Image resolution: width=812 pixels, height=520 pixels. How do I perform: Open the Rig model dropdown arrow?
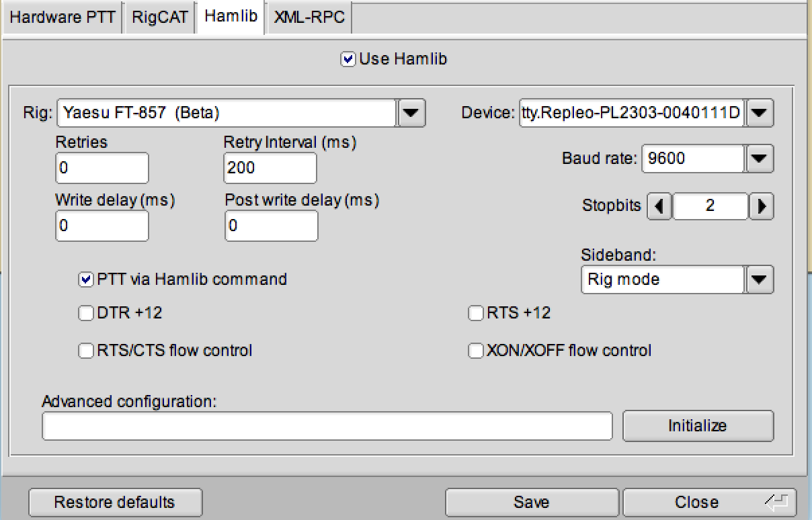[411, 113]
